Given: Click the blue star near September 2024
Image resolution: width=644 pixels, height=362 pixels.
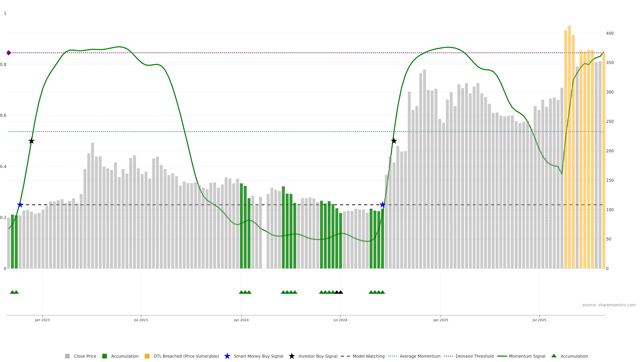Looking at the screenshot, I should pos(382,205).
